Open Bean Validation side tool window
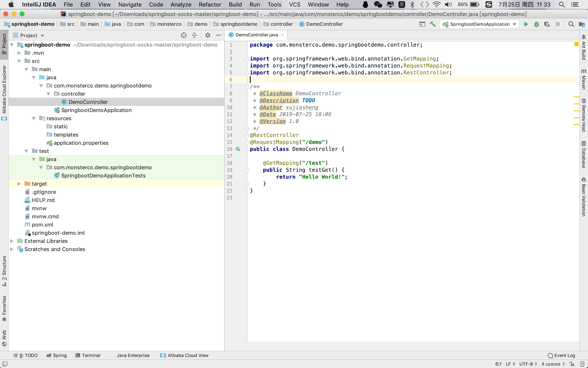The image size is (588, 368). pos(584,197)
